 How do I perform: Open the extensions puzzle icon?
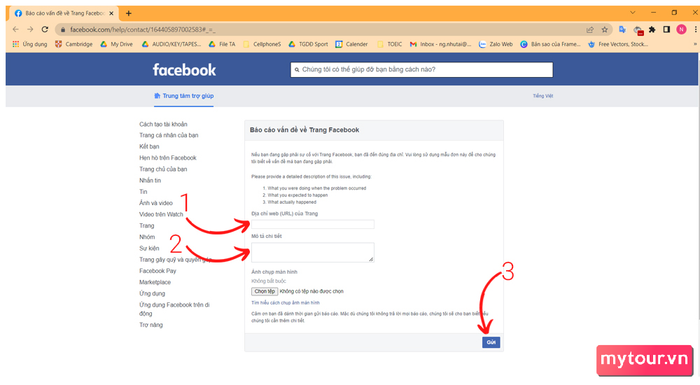(652, 30)
